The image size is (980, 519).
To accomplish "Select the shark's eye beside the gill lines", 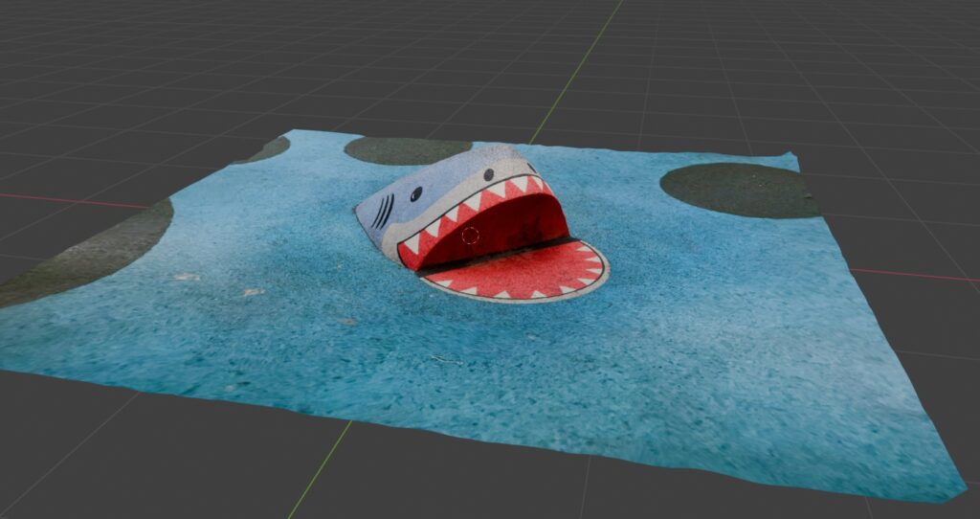I will click(x=416, y=193).
